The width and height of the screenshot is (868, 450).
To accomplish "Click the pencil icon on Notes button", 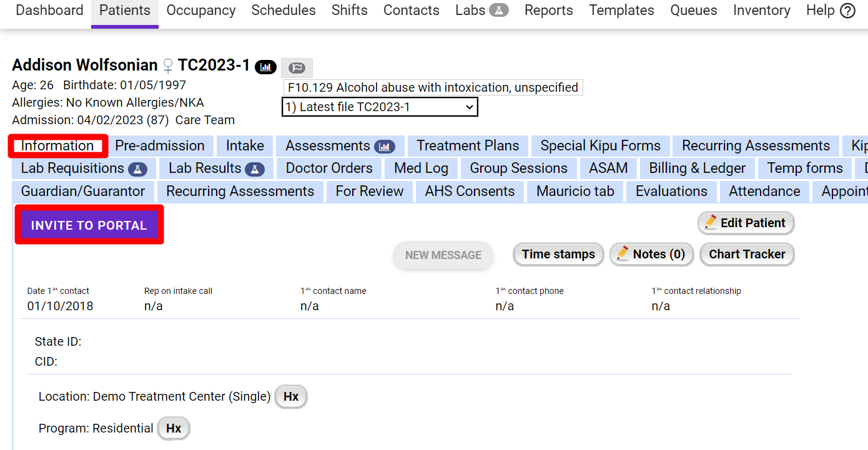I will click(622, 253).
